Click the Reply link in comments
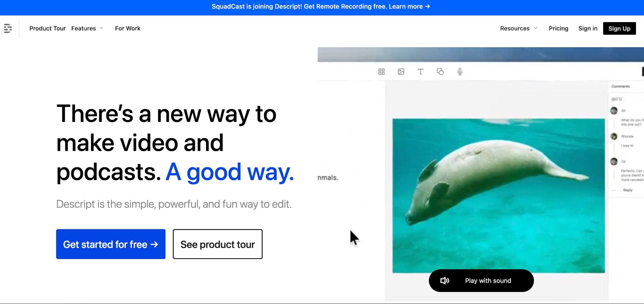 pyautogui.click(x=628, y=190)
